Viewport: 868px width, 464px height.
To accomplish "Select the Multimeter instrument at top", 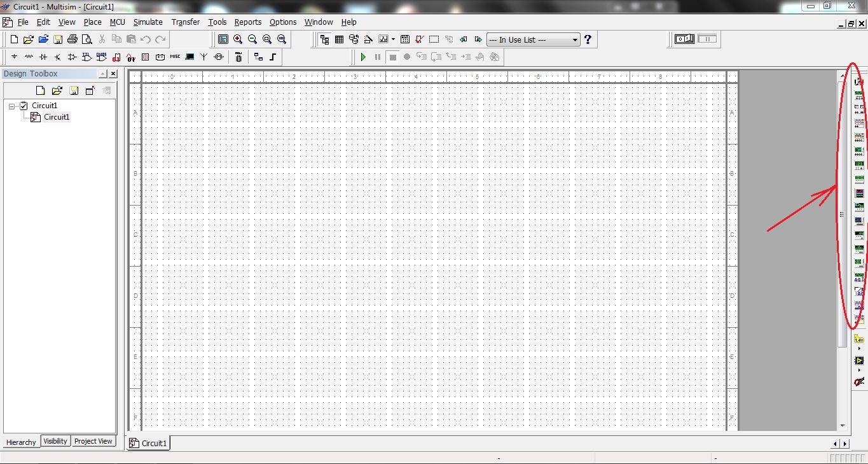I will click(859, 81).
